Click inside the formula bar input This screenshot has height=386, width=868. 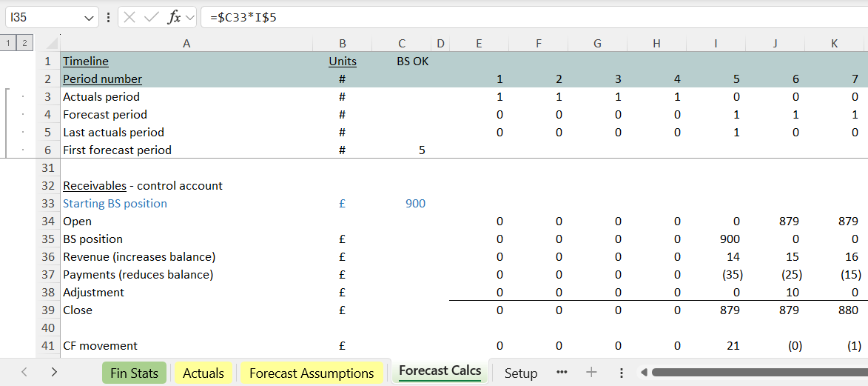[x=518, y=17]
